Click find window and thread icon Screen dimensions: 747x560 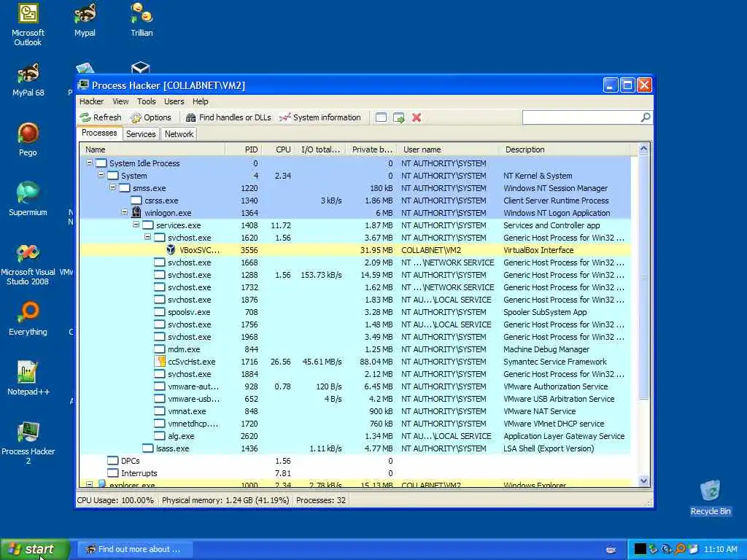click(399, 117)
